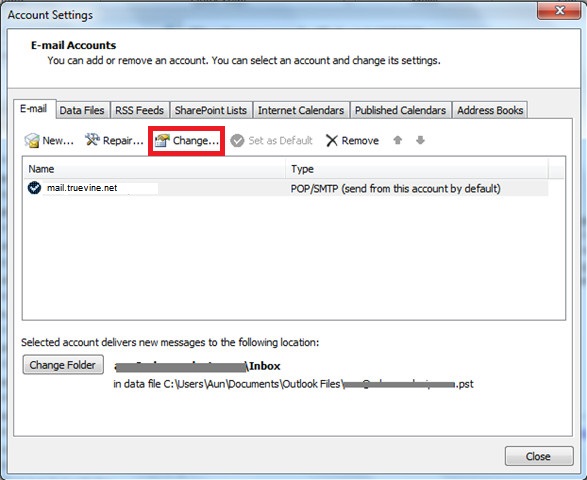The width and height of the screenshot is (587, 480).
Task: Go to the SharePoint Lists tab
Action: pos(211,110)
